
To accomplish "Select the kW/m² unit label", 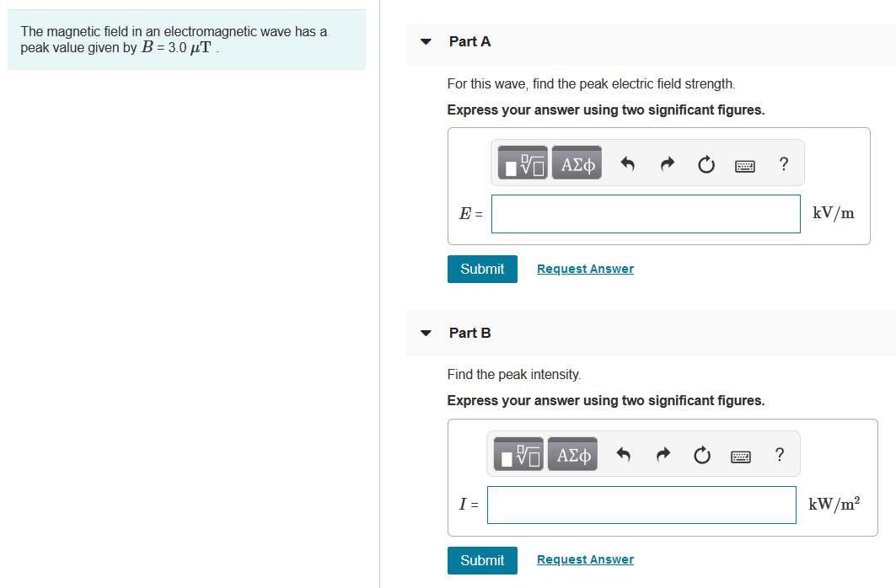I will 834,504.
